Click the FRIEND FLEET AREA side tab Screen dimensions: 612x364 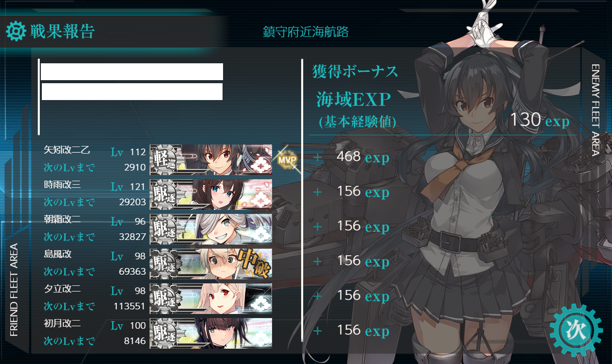coord(14,289)
